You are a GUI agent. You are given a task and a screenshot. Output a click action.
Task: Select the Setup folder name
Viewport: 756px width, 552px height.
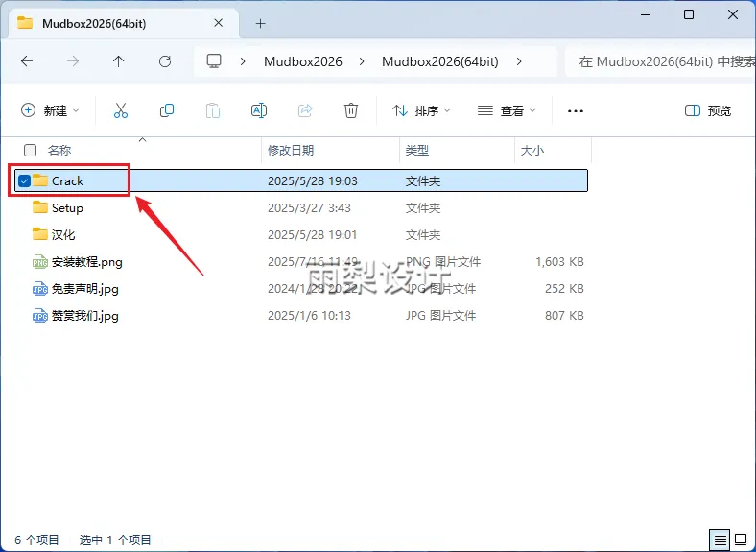[x=67, y=208]
